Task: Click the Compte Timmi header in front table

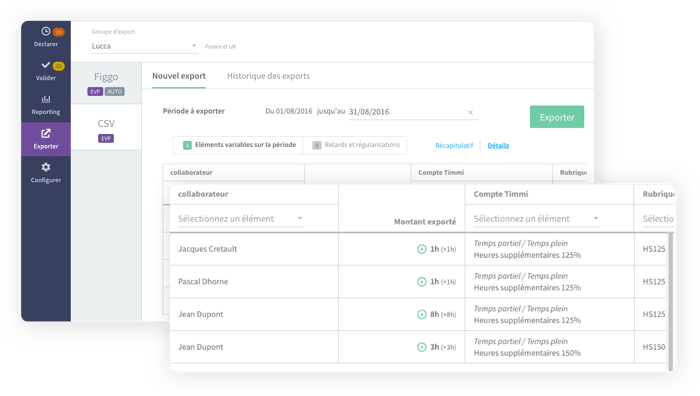Action: coord(500,194)
